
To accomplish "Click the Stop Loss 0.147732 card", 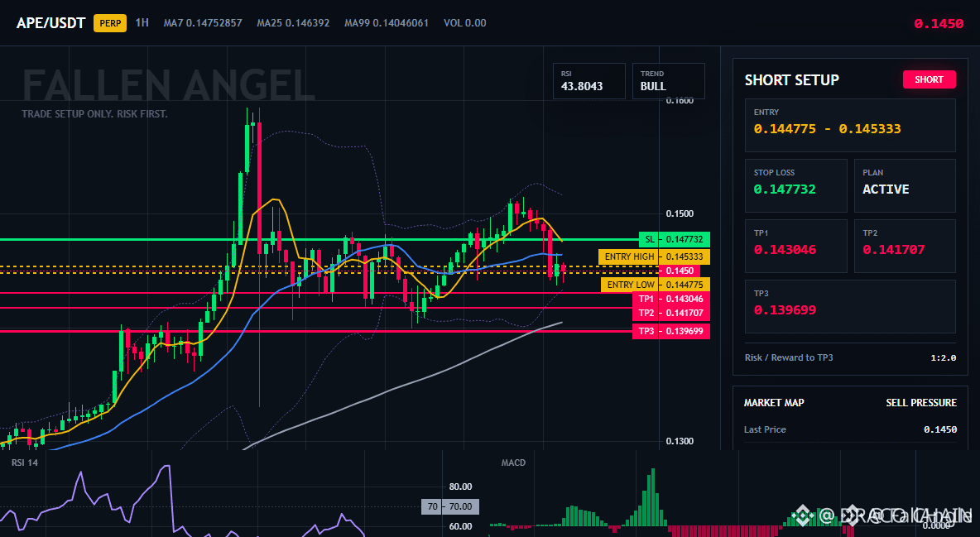I will pos(795,185).
